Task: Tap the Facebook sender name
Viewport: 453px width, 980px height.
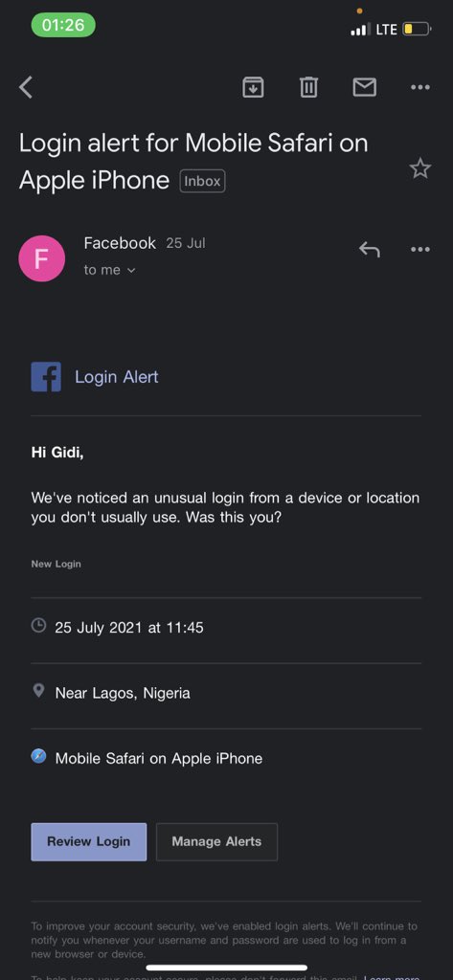Action: click(x=120, y=243)
